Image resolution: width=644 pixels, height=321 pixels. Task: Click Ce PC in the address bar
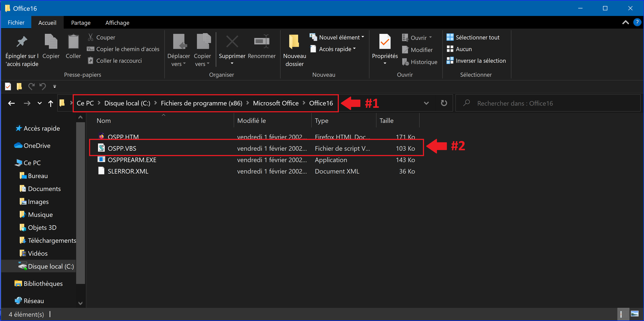coord(85,103)
